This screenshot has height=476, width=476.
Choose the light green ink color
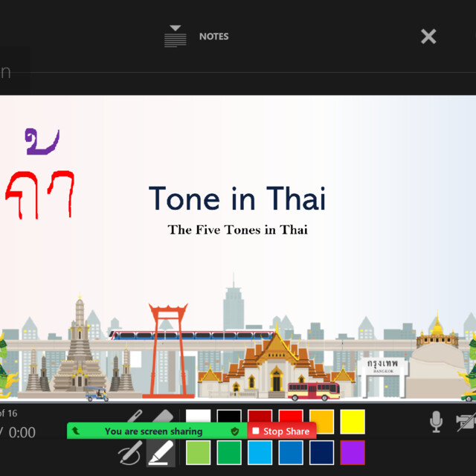pos(199,453)
